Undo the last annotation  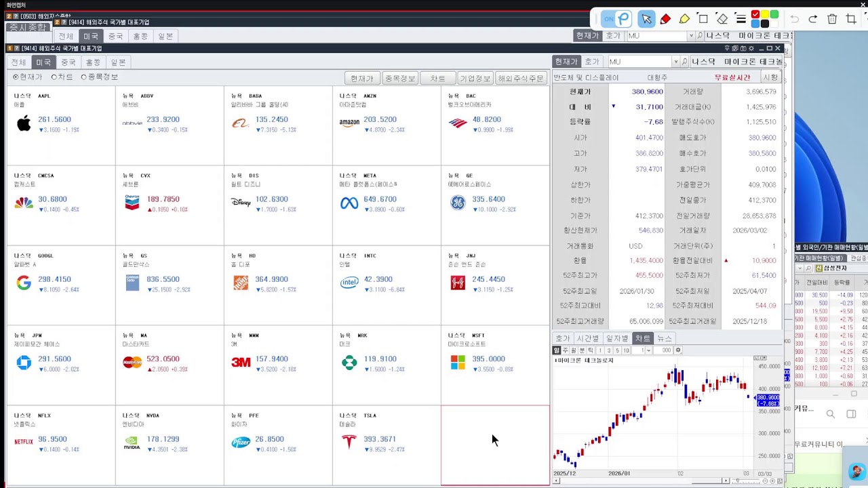click(795, 19)
